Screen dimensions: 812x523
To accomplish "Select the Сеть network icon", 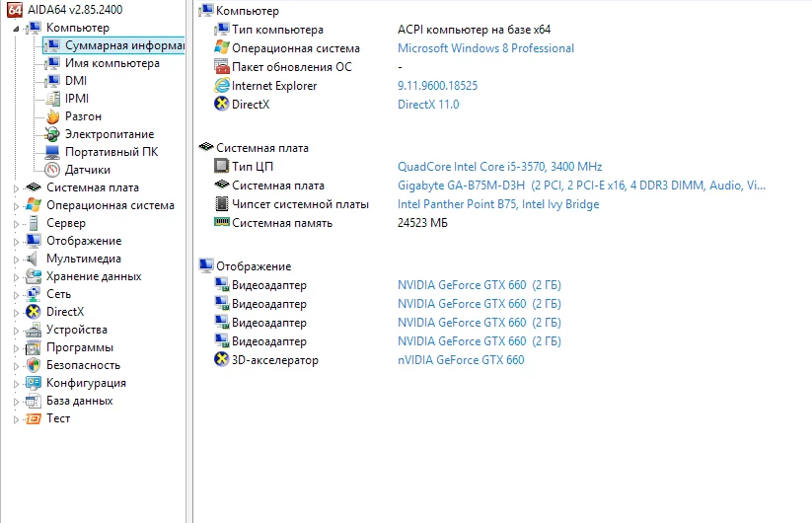I will tap(34, 294).
